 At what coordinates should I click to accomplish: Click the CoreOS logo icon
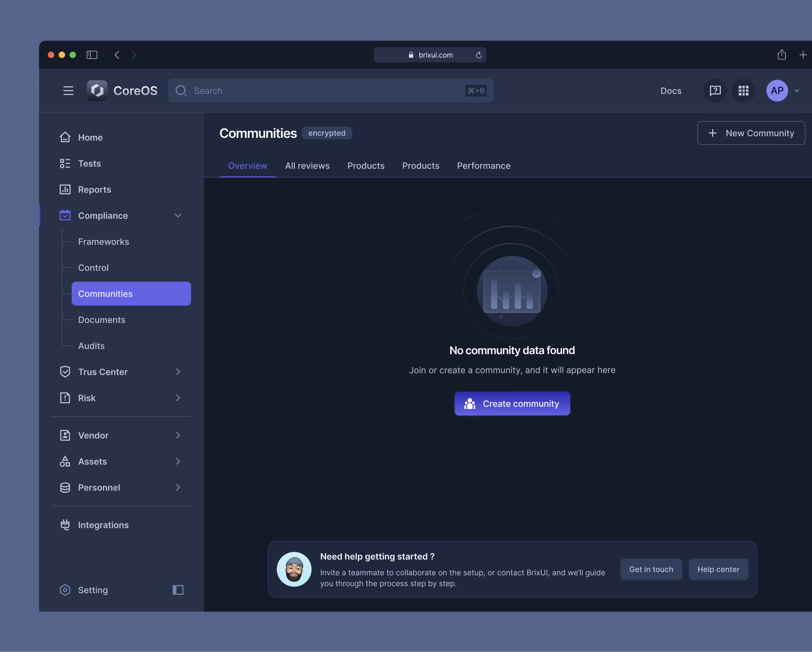(97, 90)
